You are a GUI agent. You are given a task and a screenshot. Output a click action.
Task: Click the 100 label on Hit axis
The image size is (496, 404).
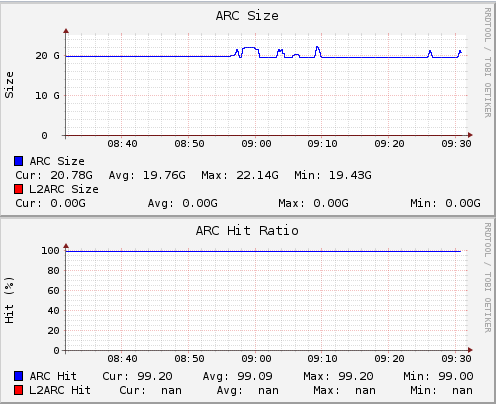pyautogui.click(x=50, y=250)
